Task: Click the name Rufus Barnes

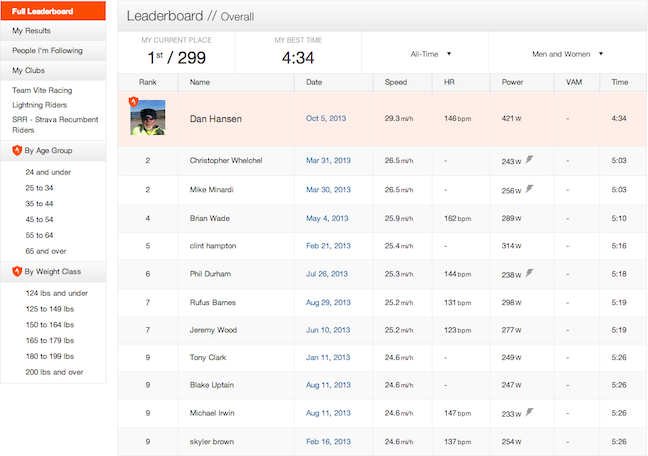Action: click(212, 302)
